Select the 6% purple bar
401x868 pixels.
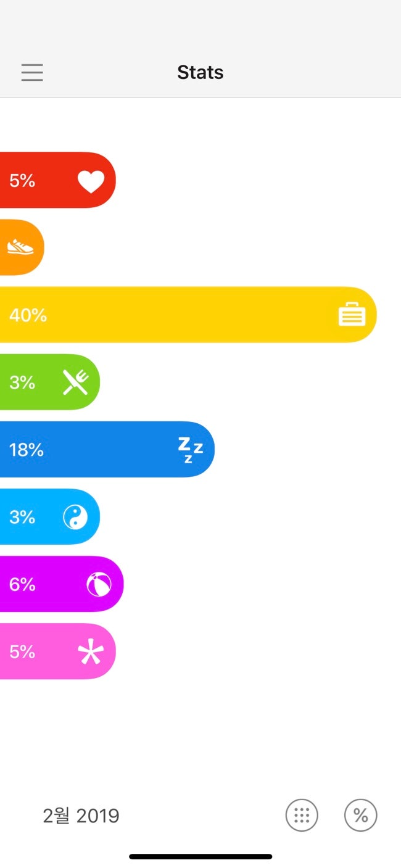click(x=62, y=584)
